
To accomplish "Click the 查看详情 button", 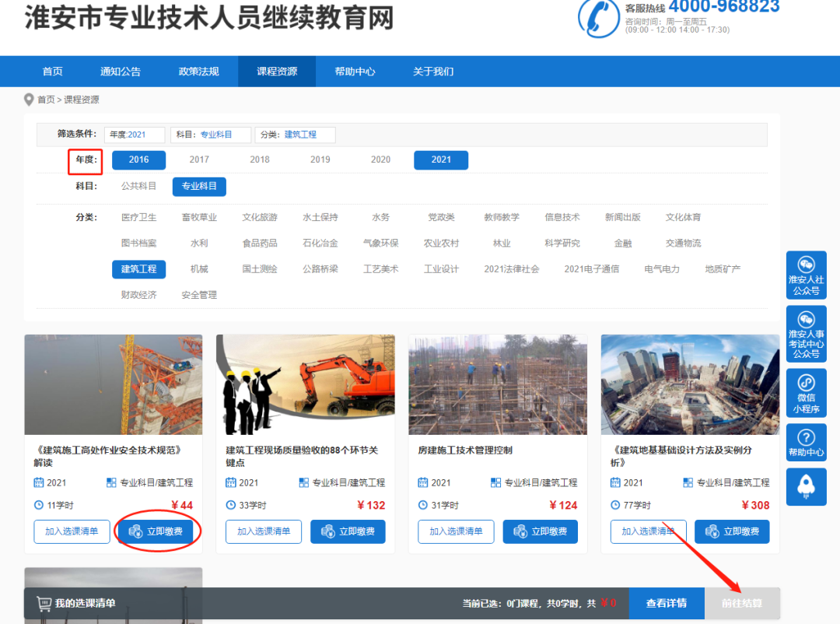I will point(667,602).
